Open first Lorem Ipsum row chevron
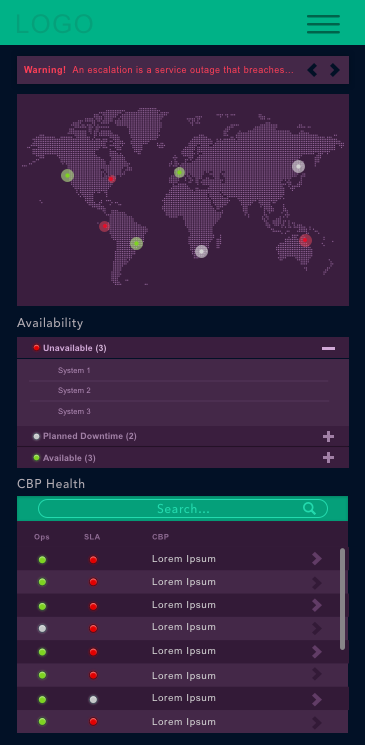Image resolution: width=365 pixels, height=745 pixels. 317,559
